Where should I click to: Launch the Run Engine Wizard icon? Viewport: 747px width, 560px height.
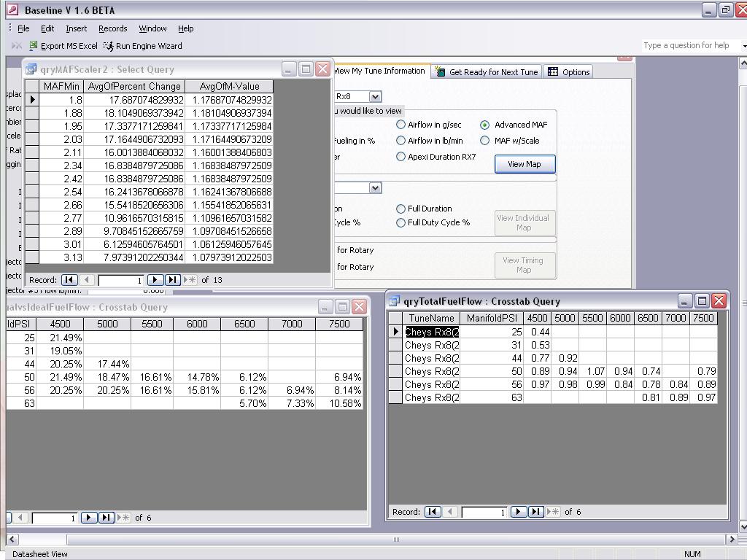pyautogui.click(x=108, y=46)
